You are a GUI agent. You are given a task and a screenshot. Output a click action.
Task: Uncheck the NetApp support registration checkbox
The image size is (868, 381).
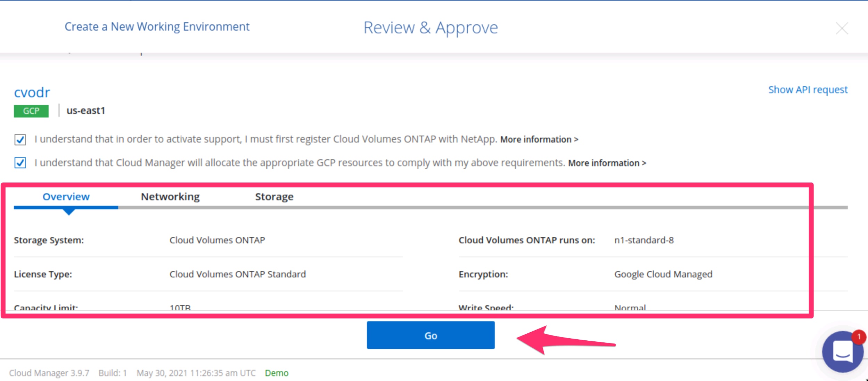click(20, 139)
